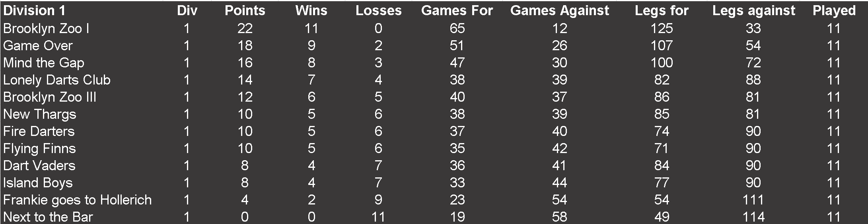This screenshot has width=868, height=224.
Task: Select the Games For column header
Action: tap(457, 11)
